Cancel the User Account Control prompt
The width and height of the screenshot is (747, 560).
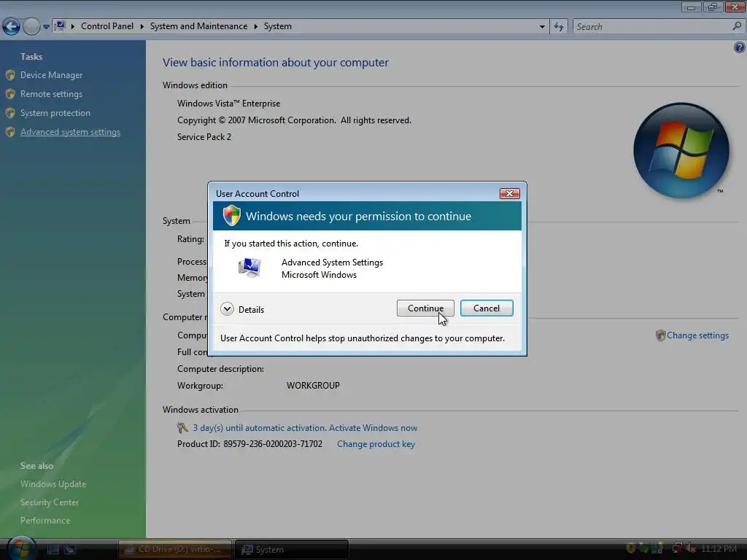(487, 308)
